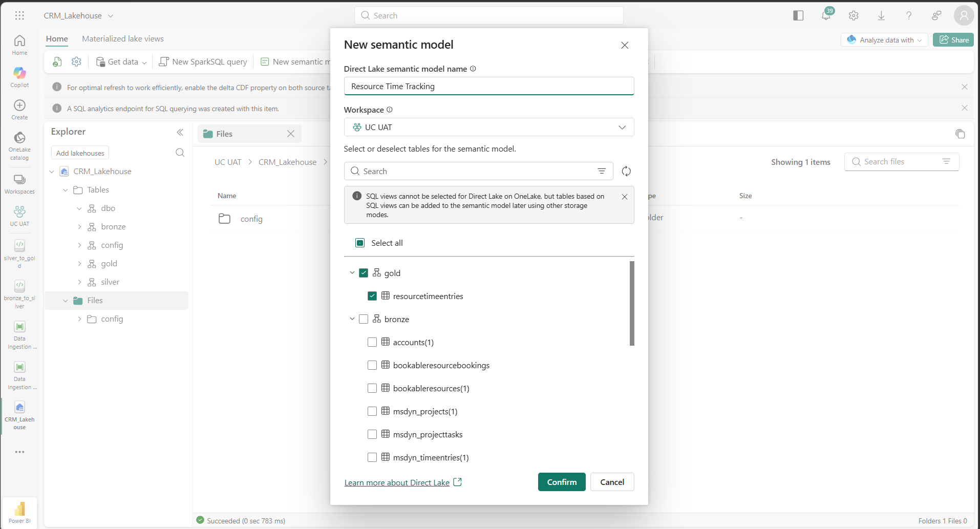
Task: Collapse the Tables node in Explorer
Action: [x=65, y=190]
